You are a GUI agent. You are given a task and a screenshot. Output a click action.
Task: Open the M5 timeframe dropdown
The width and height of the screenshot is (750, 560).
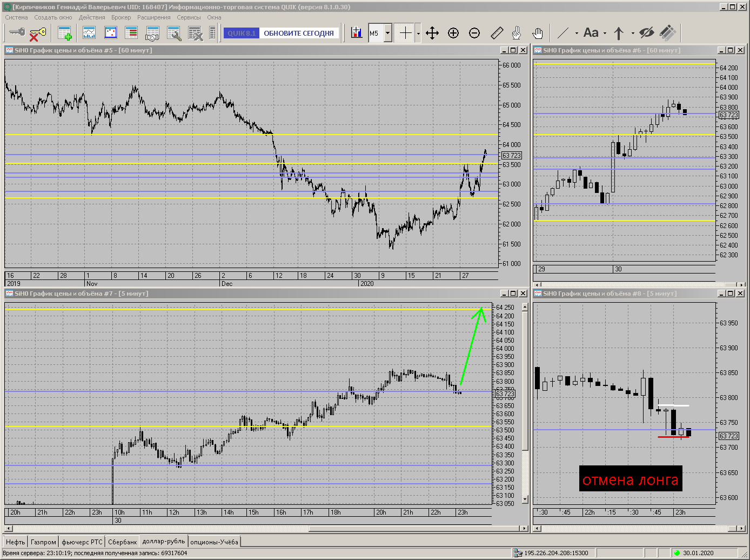tap(388, 33)
